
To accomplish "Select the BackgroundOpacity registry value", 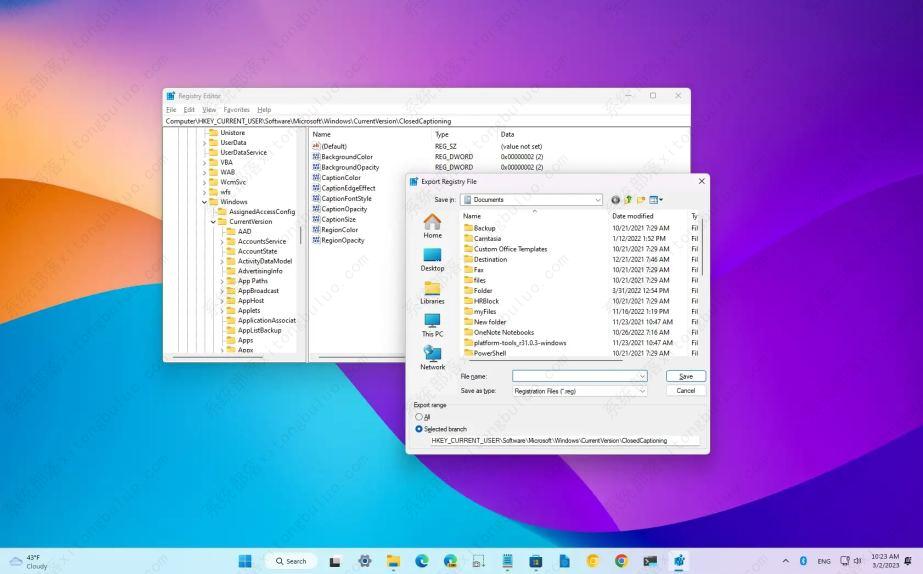I will [350, 167].
